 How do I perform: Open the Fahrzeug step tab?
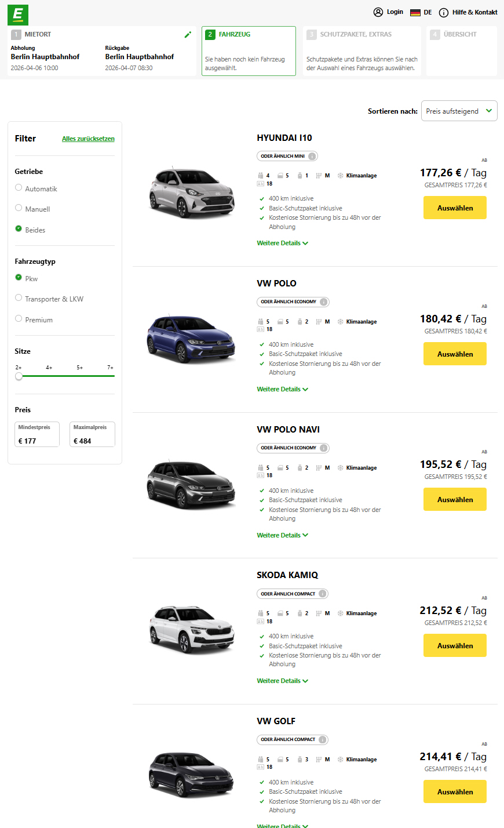point(249,51)
